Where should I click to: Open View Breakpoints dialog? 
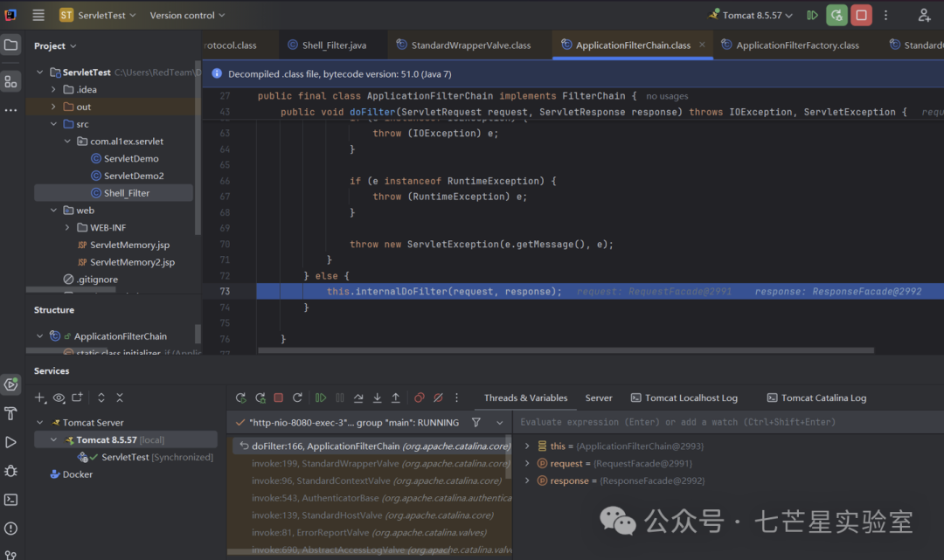pos(420,398)
